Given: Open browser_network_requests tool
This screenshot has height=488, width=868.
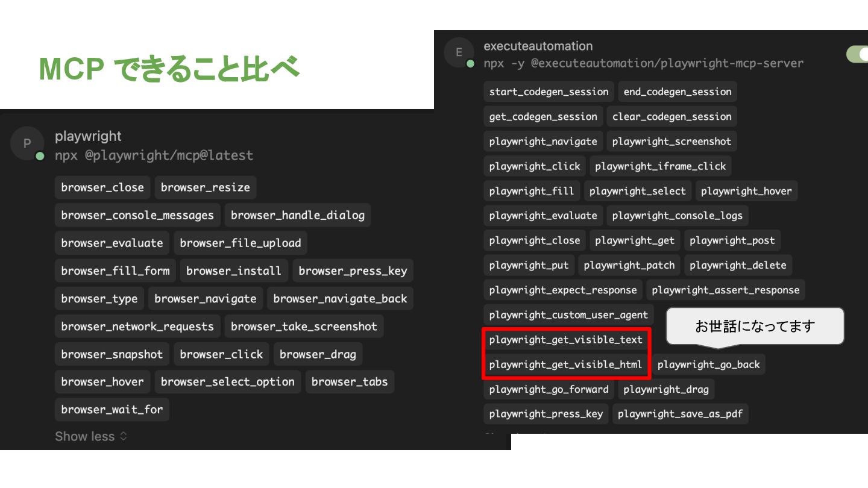Looking at the screenshot, I should (137, 326).
